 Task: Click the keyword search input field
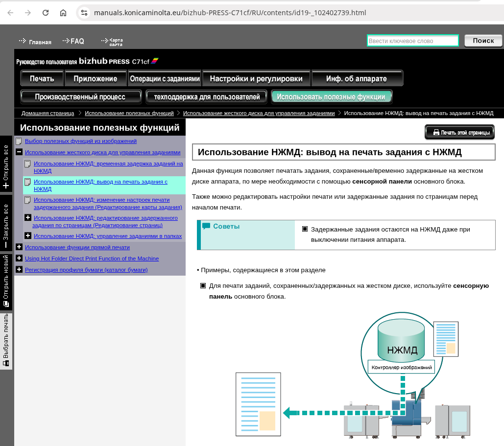(x=412, y=41)
